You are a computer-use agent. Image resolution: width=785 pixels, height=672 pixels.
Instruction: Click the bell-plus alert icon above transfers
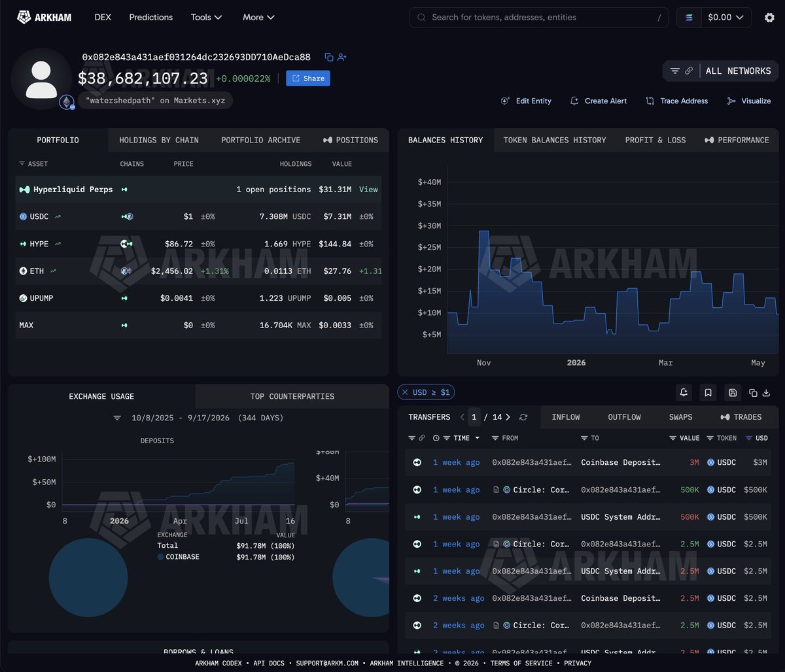click(x=684, y=392)
